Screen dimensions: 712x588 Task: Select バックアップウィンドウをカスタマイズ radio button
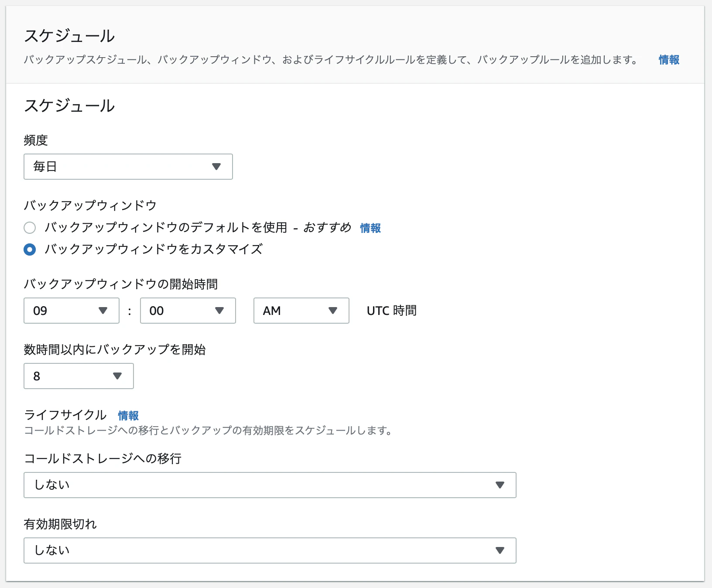30,250
